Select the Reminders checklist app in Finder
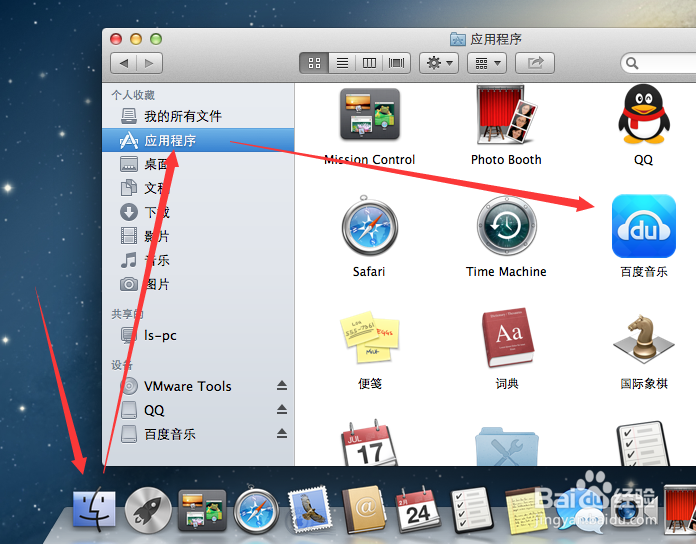This screenshot has height=544, width=696. tap(643, 444)
